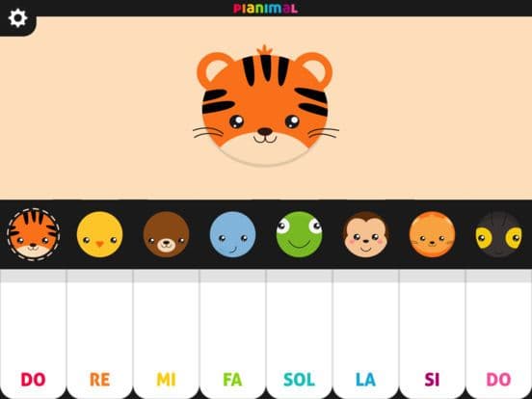Select the yellow chick animal icon
The height and width of the screenshot is (399, 532).
(100, 234)
